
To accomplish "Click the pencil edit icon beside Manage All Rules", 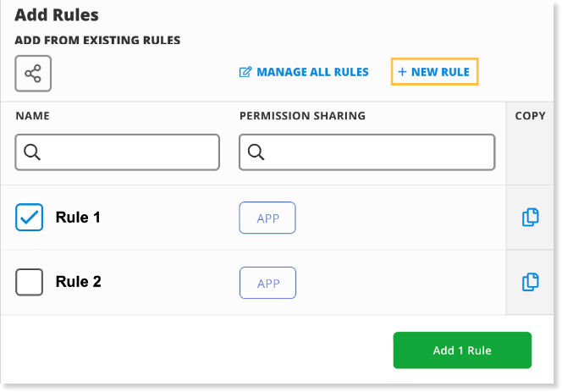I will pyautogui.click(x=245, y=72).
